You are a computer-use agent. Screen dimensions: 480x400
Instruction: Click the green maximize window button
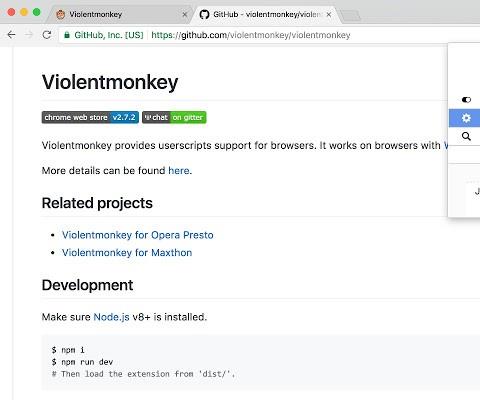[37, 12]
